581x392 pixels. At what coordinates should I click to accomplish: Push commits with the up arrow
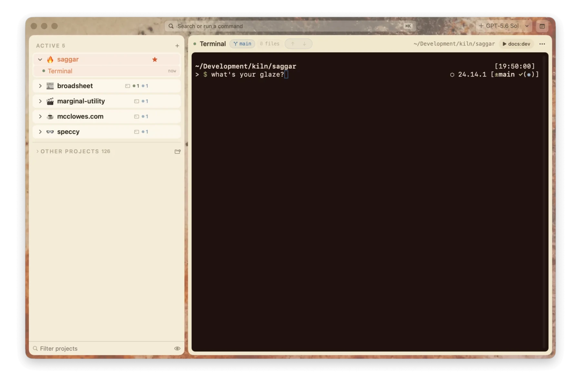pyautogui.click(x=293, y=44)
